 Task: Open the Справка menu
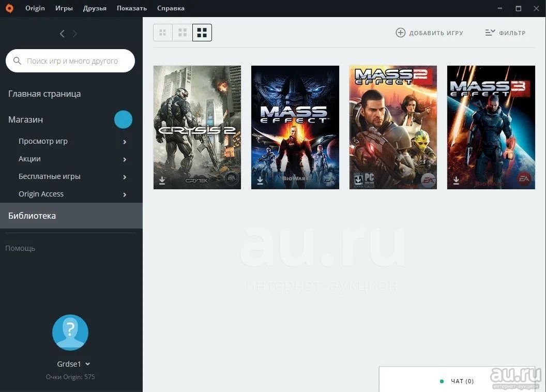[x=171, y=8]
